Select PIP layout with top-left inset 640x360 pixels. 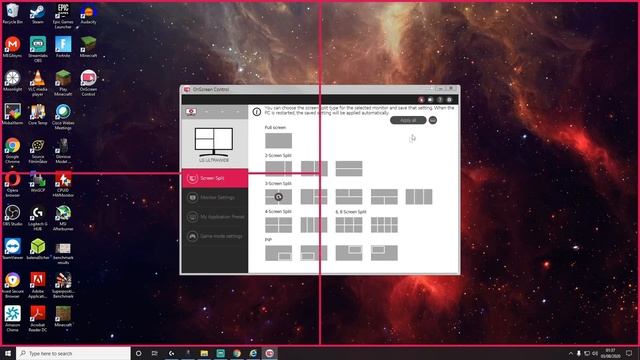384,253
